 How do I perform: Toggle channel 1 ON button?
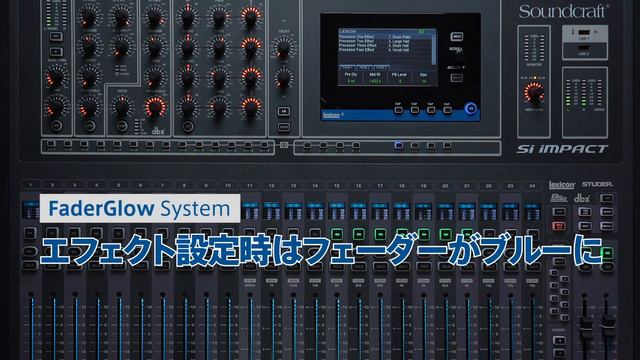(31, 233)
